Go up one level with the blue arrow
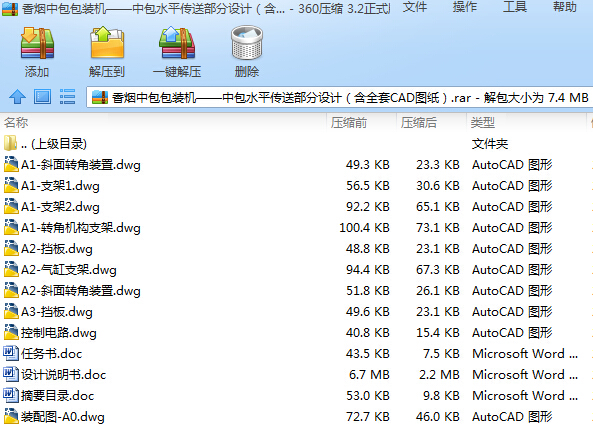This screenshot has height=432, width=593. (x=17, y=97)
